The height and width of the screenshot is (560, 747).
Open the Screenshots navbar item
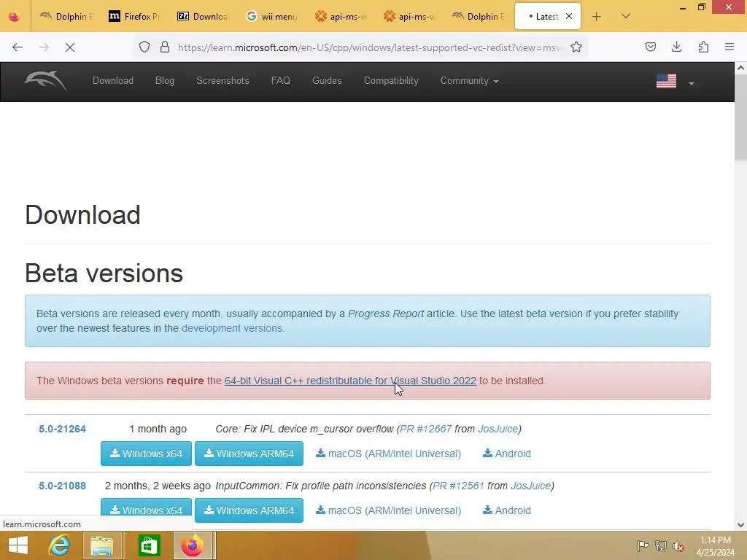pos(222,81)
